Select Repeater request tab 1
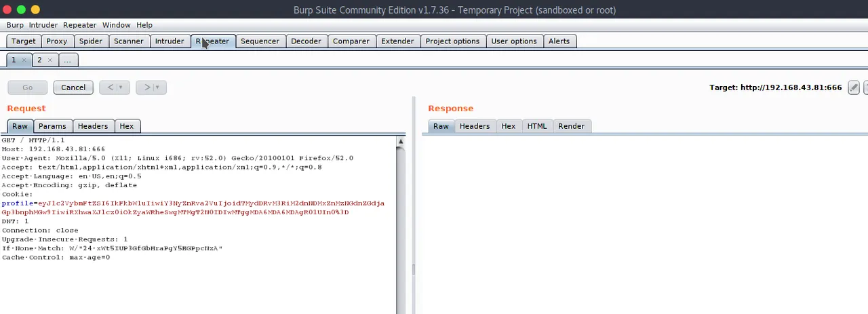The image size is (868, 314). tap(14, 60)
